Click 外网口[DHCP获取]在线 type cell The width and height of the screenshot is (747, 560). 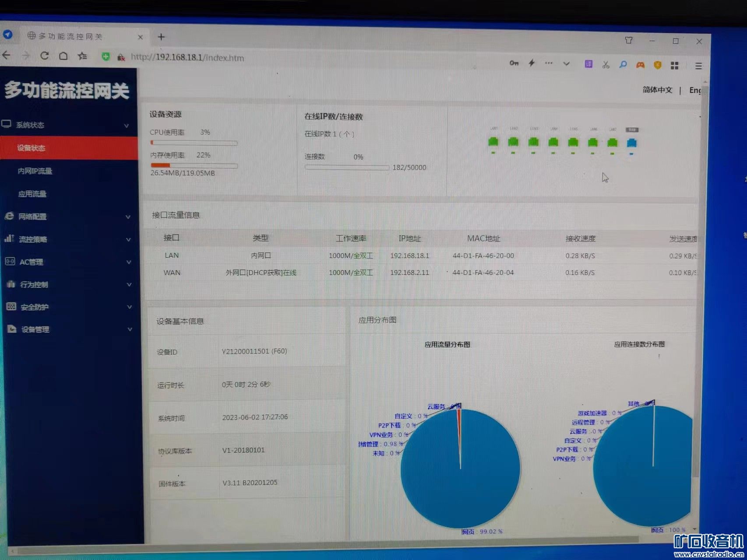point(261,273)
